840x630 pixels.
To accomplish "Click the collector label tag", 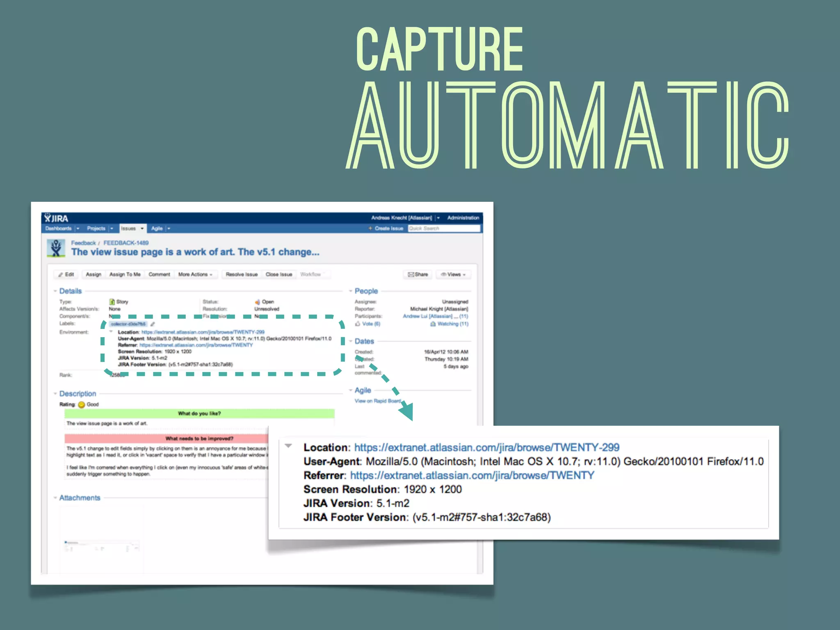I will point(128,324).
